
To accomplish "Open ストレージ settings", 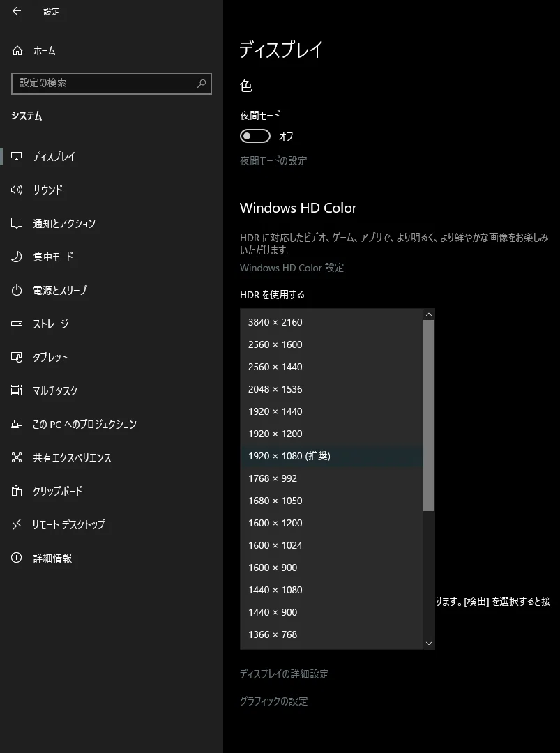I will coord(112,324).
